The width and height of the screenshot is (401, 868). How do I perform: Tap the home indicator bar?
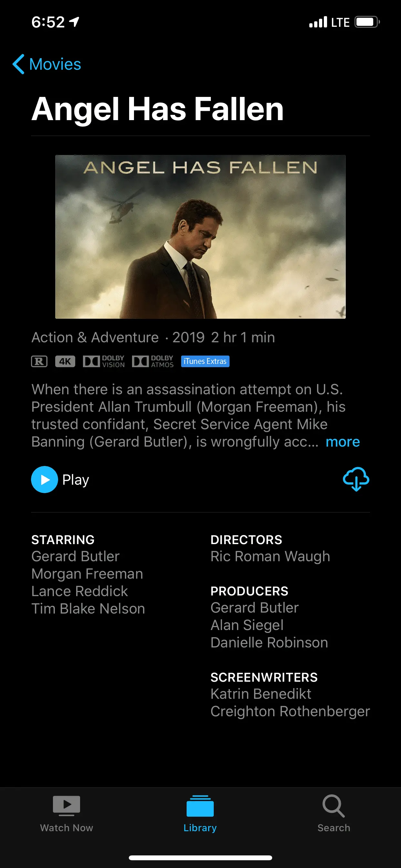200,858
